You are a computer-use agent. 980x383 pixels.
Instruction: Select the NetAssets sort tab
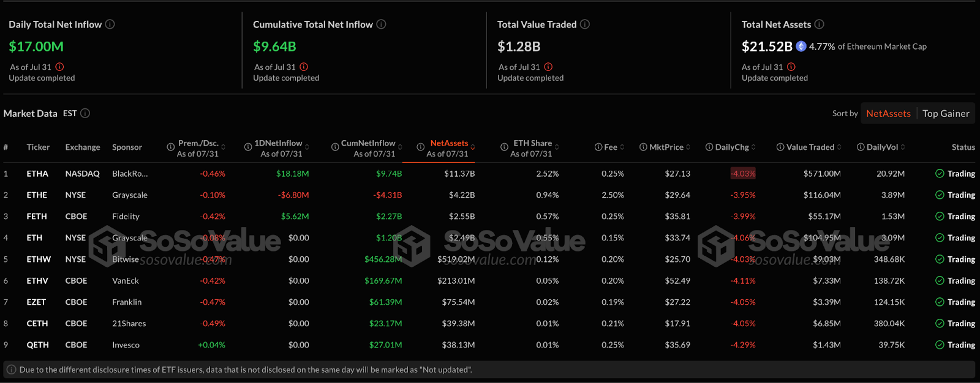[x=888, y=113]
